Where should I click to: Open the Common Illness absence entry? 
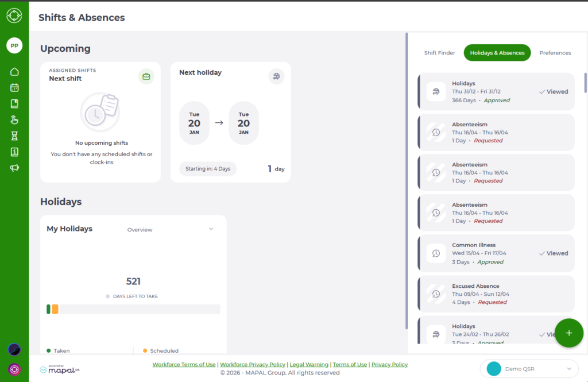[496, 253]
